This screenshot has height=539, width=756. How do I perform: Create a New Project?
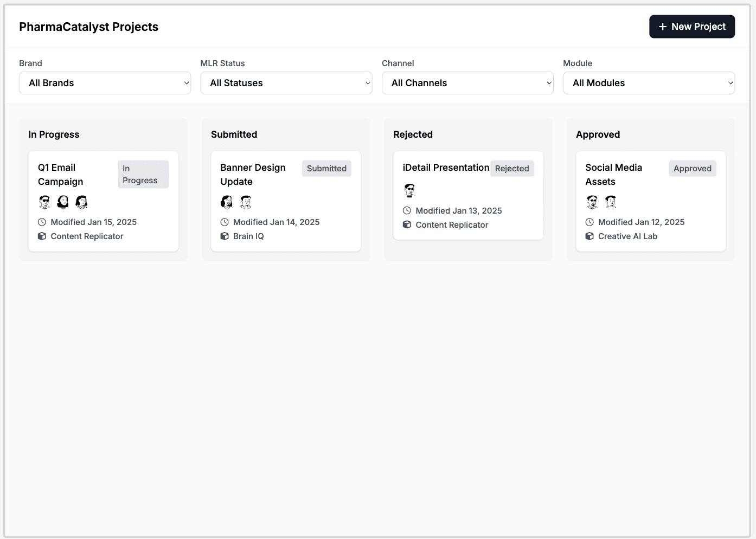click(692, 27)
